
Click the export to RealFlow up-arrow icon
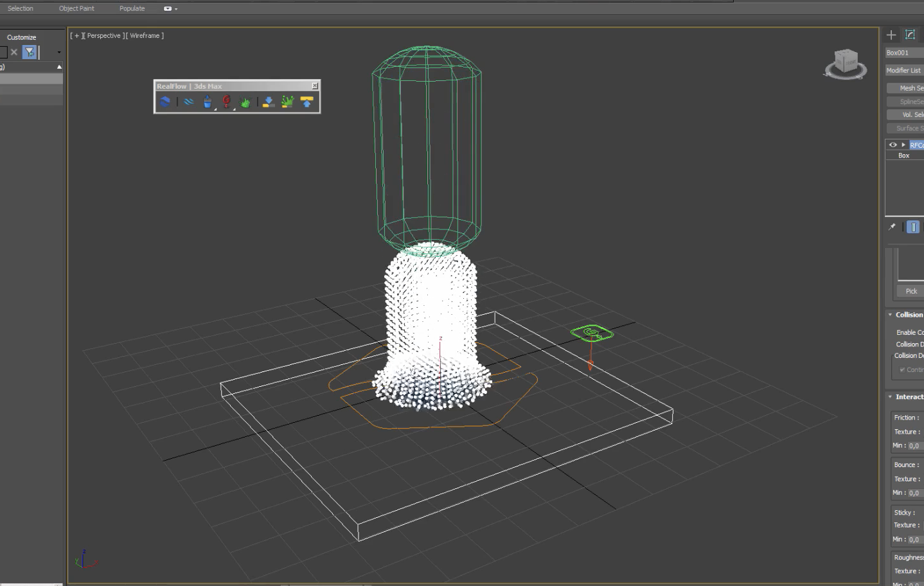coord(305,101)
